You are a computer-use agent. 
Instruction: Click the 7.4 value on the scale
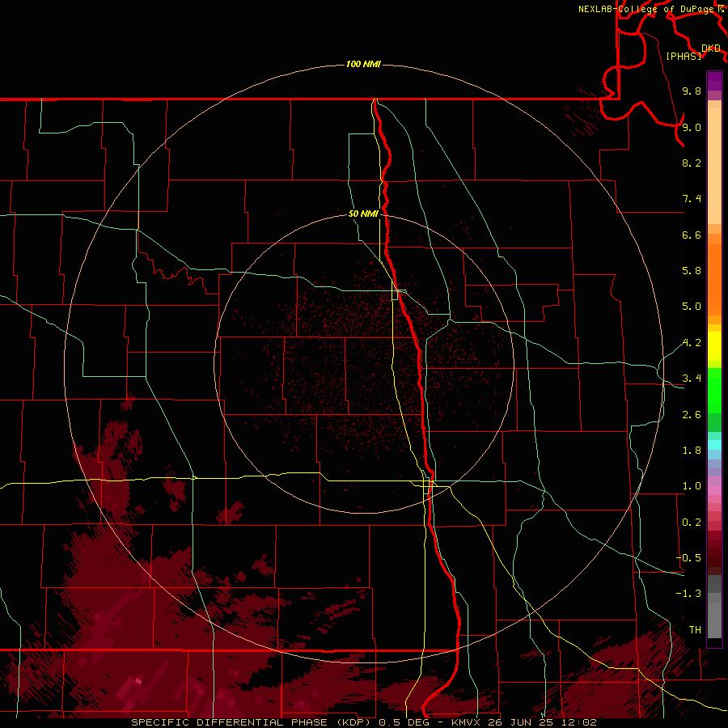(692, 199)
